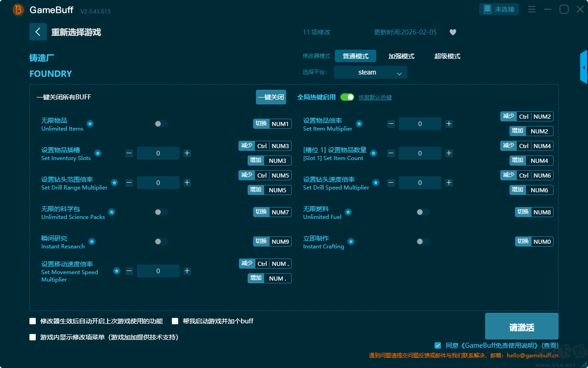This screenshot has width=588, height=368.
Task: Click the Set Inventory Slots value field
Action: coord(158,153)
